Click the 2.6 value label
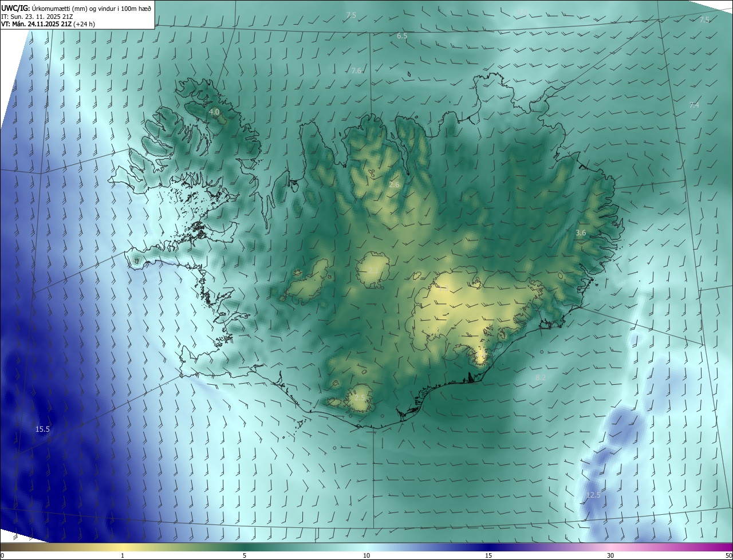The width and height of the screenshot is (733, 560). tap(394, 184)
